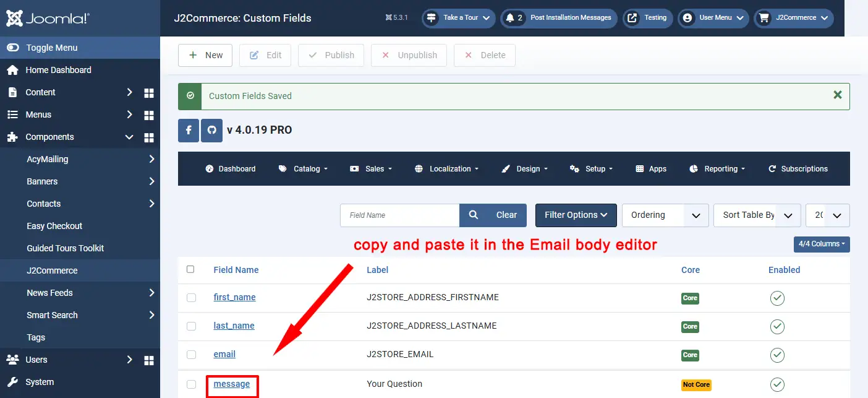Click the green success check icon
This screenshot has width=868, height=398.
tap(190, 96)
